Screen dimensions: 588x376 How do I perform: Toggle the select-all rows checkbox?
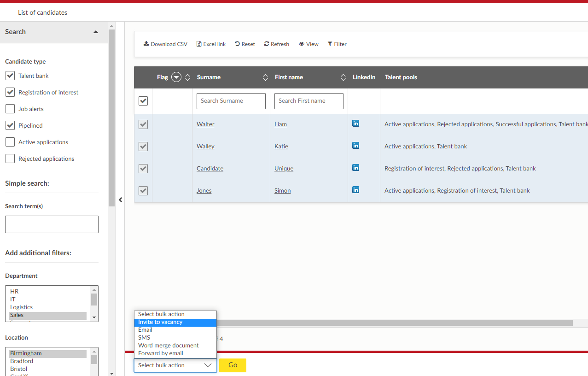(x=143, y=101)
